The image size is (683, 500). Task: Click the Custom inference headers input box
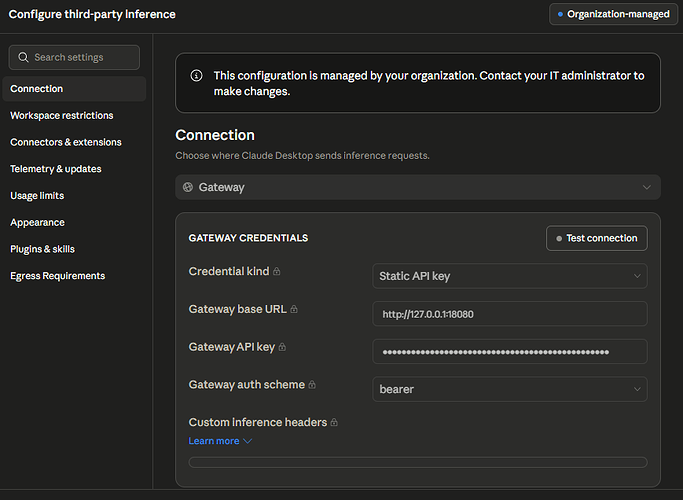(418, 462)
